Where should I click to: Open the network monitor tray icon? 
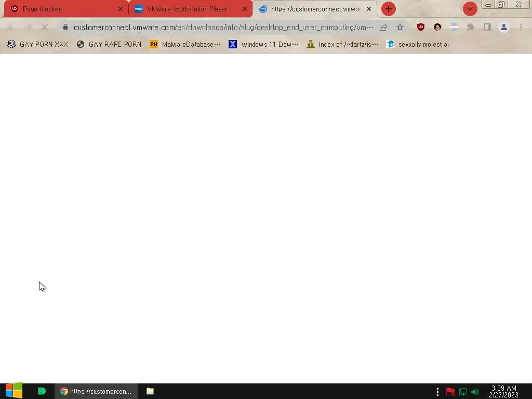(463, 392)
